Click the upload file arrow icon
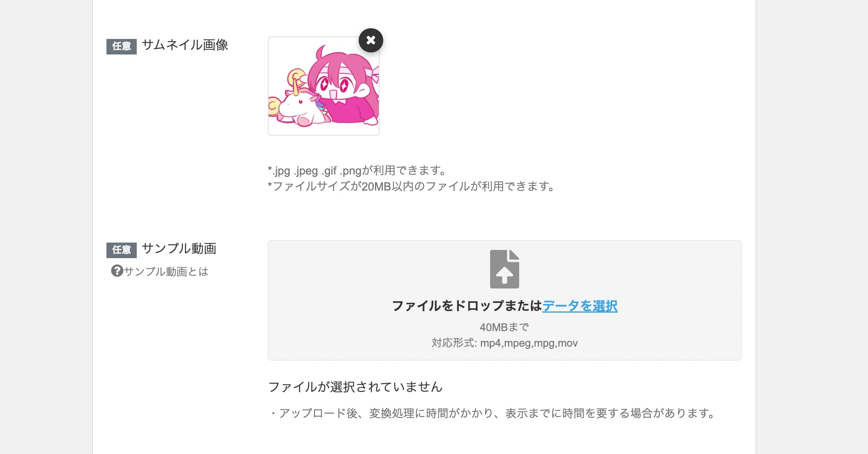The image size is (868, 454). click(x=504, y=269)
